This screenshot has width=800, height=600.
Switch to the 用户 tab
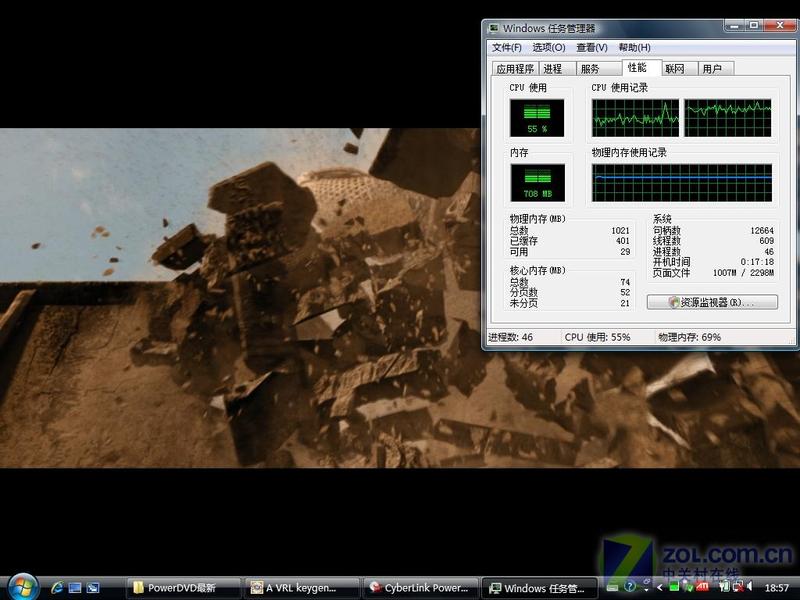pyautogui.click(x=716, y=68)
